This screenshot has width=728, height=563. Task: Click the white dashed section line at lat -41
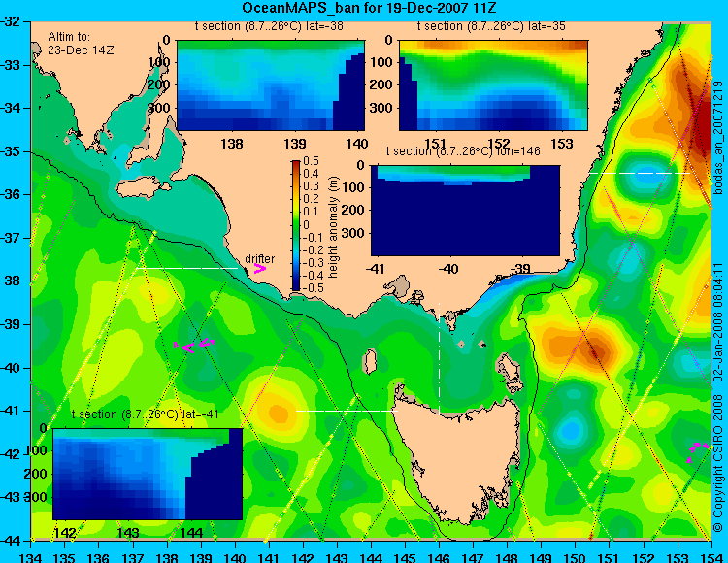click(347, 411)
